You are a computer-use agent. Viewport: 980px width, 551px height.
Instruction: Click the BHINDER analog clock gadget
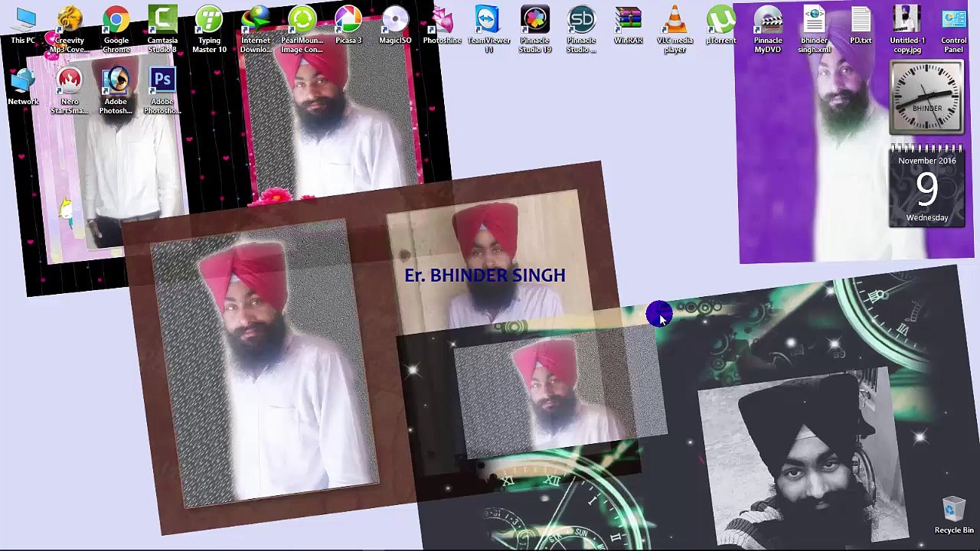pyautogui.click(x=926, y=97)
